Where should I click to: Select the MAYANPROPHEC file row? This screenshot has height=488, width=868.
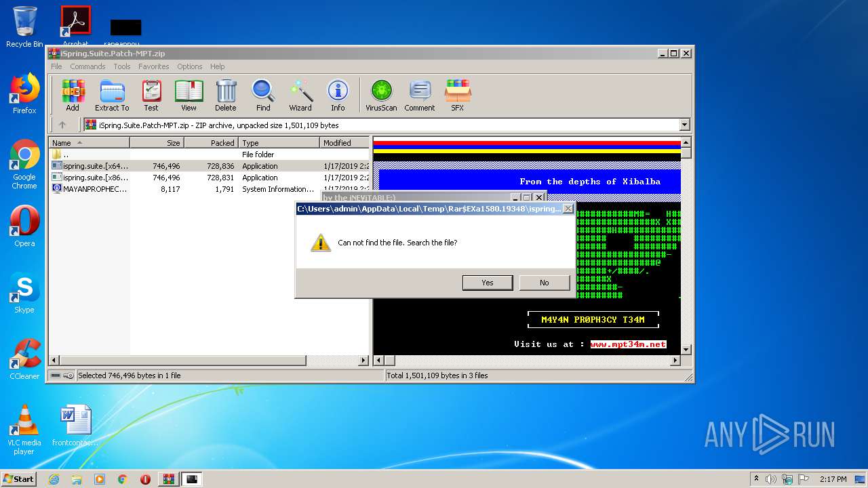tap(209, 189)
